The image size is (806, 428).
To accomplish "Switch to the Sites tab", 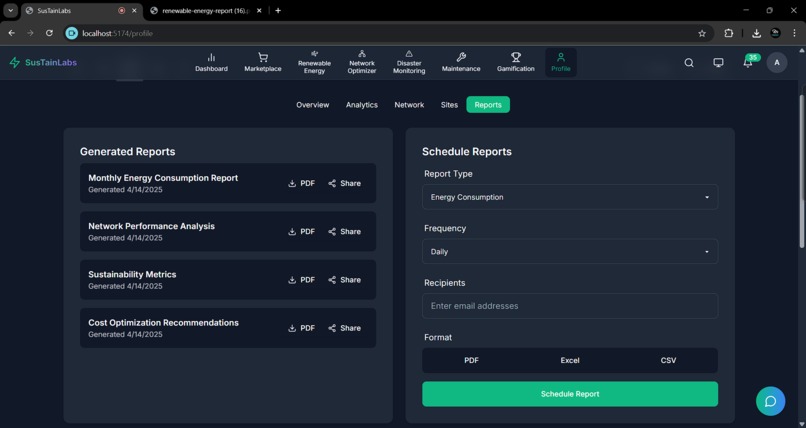I will pos(449,105).
